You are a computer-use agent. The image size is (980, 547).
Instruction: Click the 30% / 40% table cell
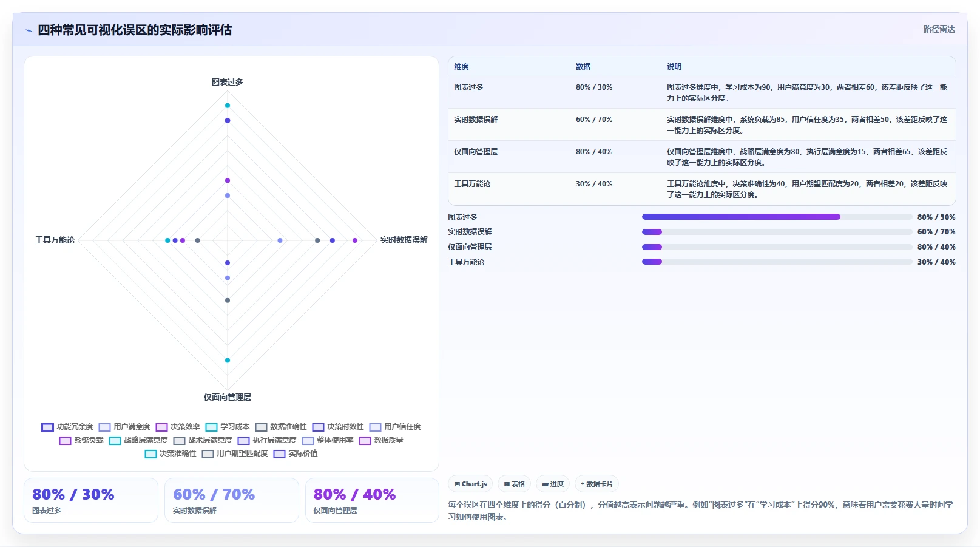point(594,184)
